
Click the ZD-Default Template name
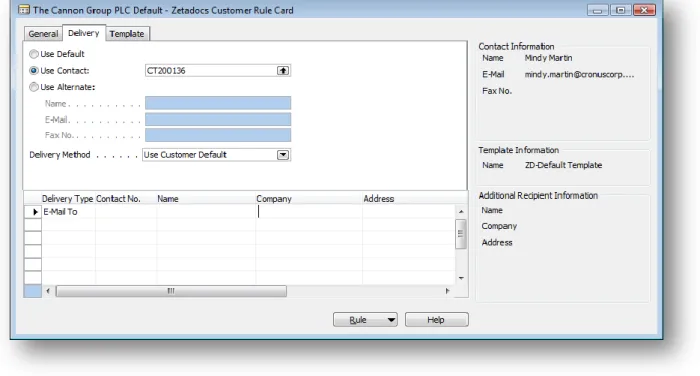[563, 165]
